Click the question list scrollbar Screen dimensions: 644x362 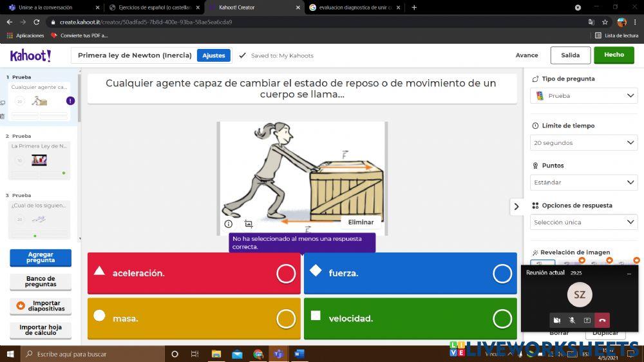pos(79,99)
